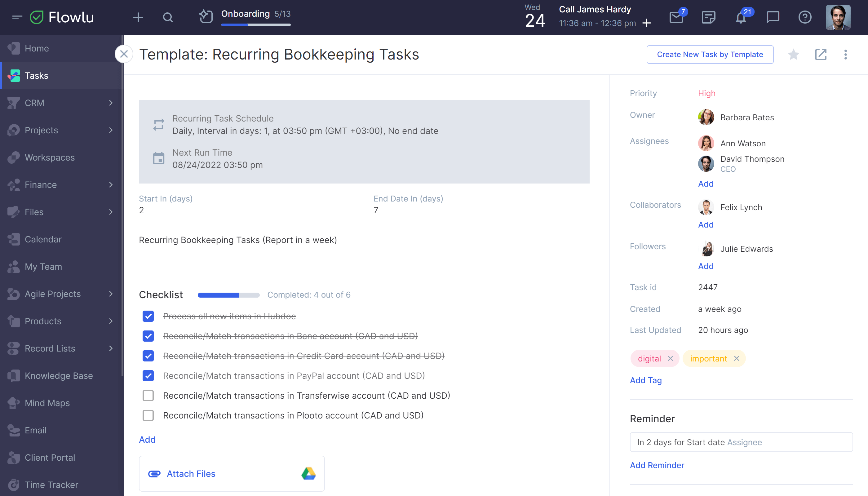Open template in full screen via external icon
This screenshot has height=496, width=868.
[x=821, y=54]
